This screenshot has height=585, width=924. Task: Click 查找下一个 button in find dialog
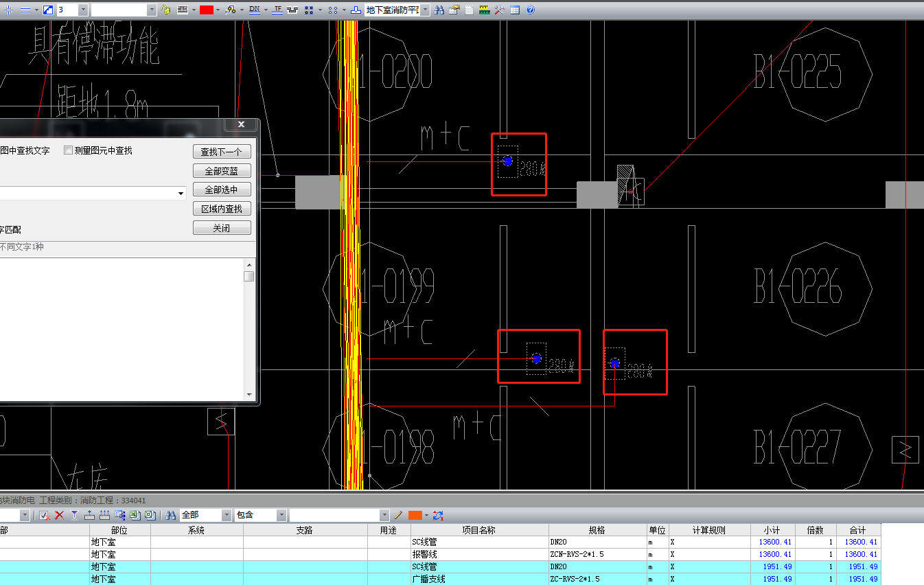(222, 152)
